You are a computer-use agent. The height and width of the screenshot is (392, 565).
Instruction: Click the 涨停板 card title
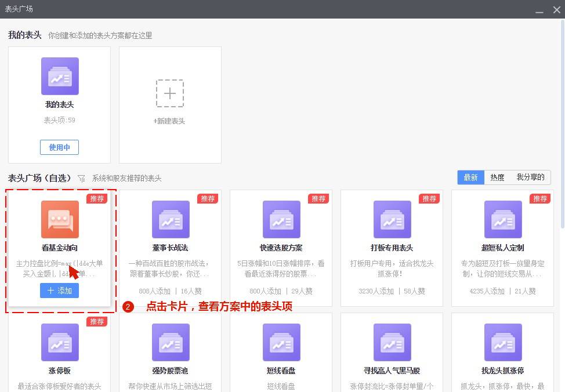coord(59,371)
